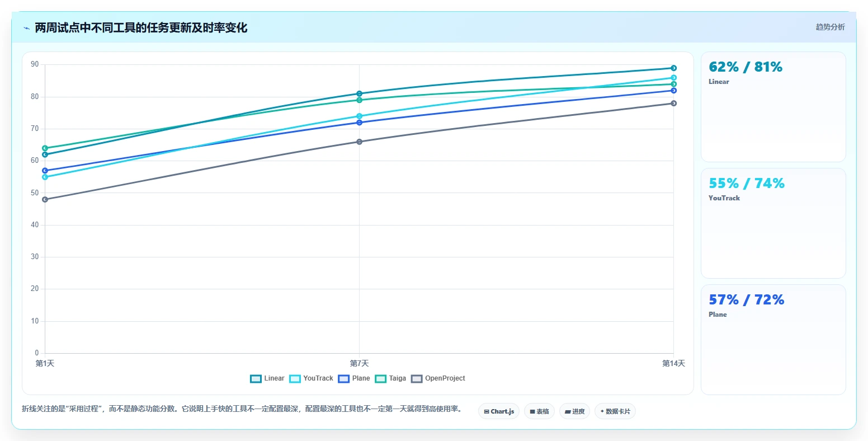Click the Plane data point on 第1天

45,171
